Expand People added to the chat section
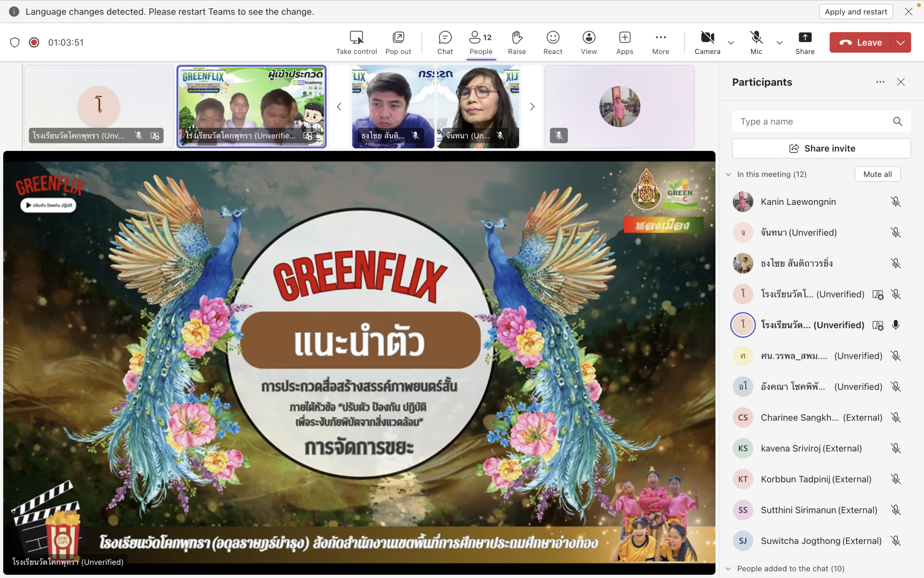The height and width of the screenshot is (578, 924). coord(728,569)
